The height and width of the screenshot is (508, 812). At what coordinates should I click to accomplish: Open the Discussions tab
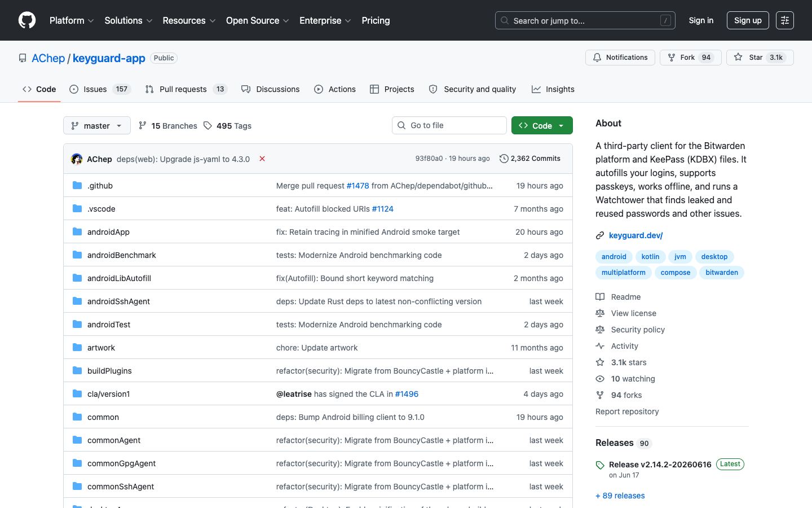pyautogui.click(x=271, y=89)
